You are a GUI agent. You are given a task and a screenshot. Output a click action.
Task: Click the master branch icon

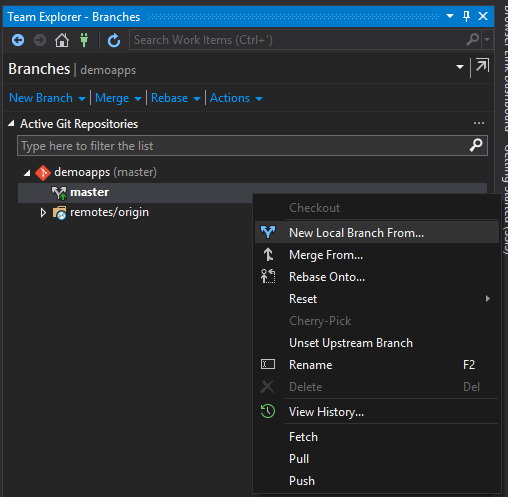(x=60, y=193)
